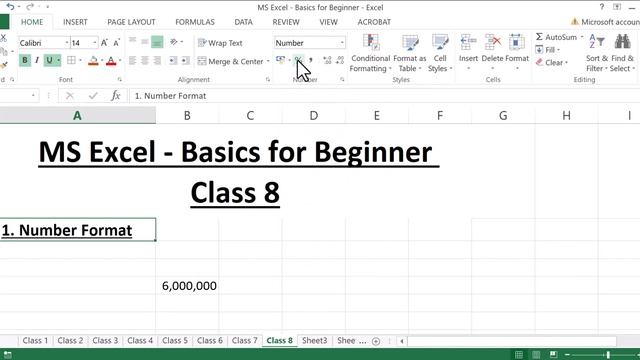Toggle bottom vertical alignment
This screenshot has height=360, width=640.
click(x=157, y=42)
